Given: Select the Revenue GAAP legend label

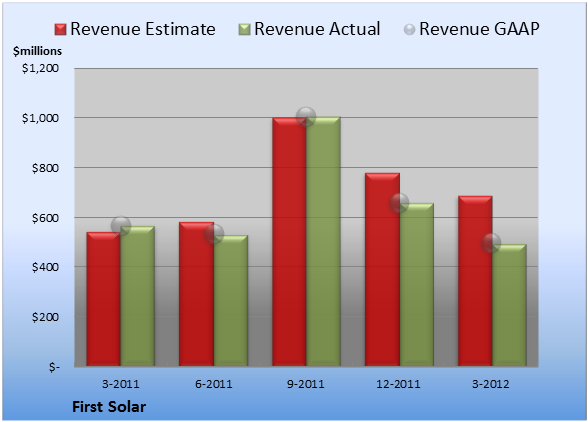Looking at the screenshot, I should click(480, 29).
